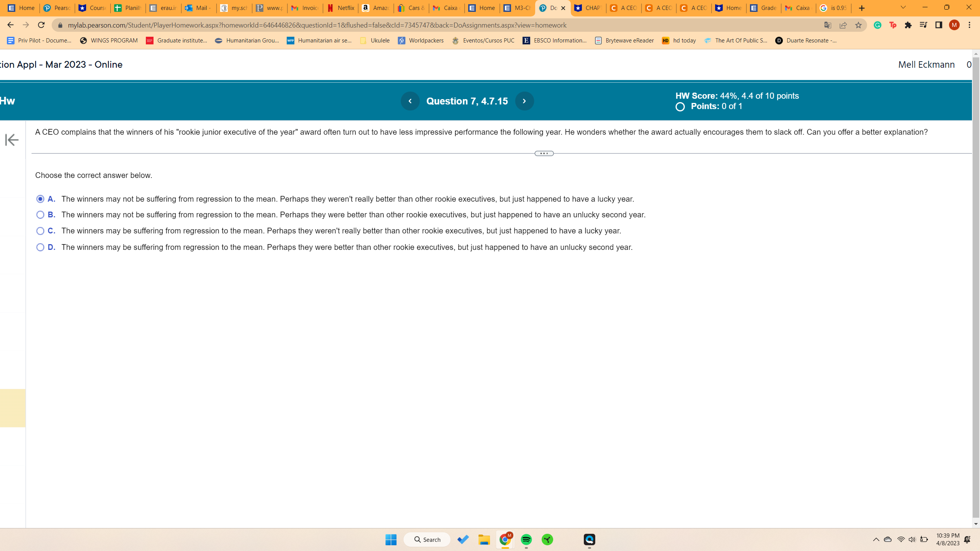Select answer option B

click(x=40, y=215)
